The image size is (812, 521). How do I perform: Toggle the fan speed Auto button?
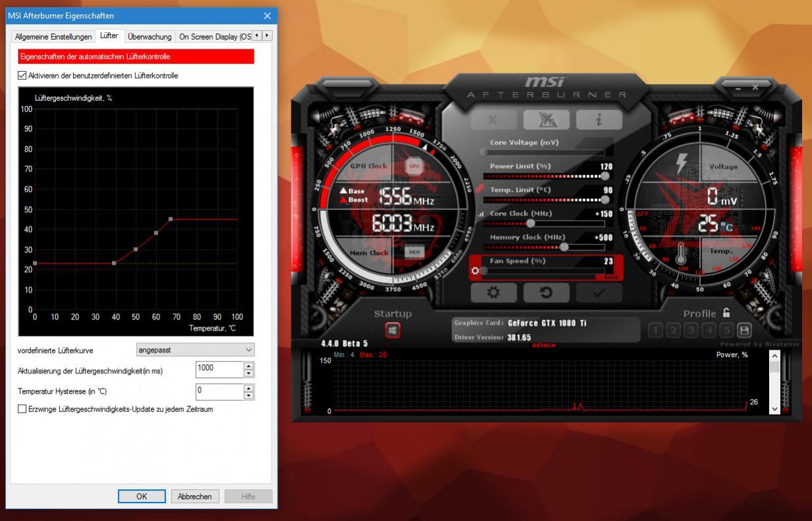pyautogui.click(x=612, y=277)
